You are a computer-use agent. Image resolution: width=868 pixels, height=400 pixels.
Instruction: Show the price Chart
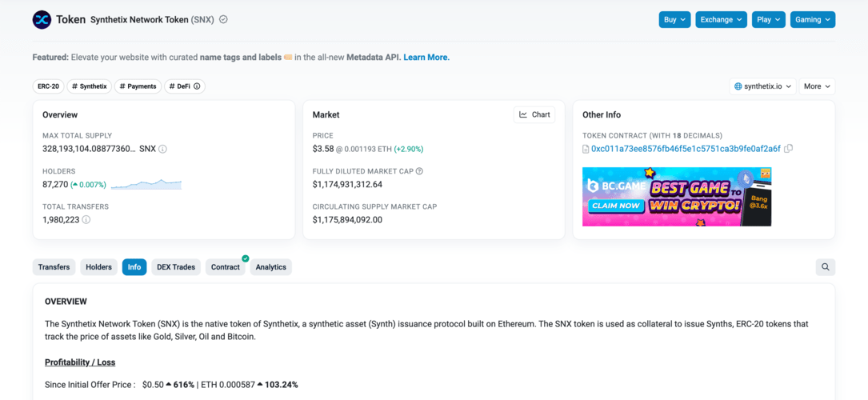click(534, 114)
